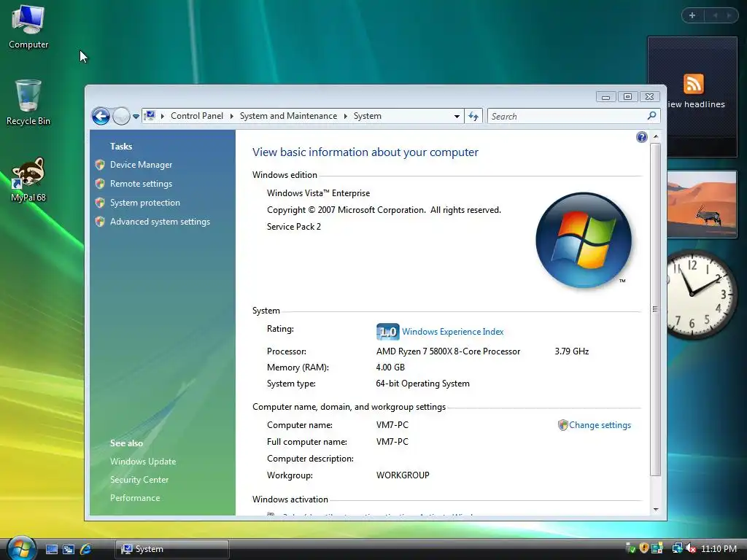Click shield icon beside Advanced system settings
Image resolution: width=747 pixels, height=560 pixels.
(x=99, y=222)
